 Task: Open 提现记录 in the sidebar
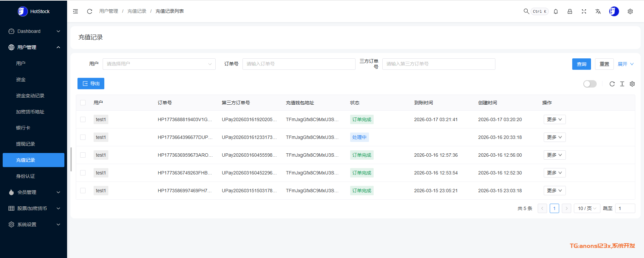(25, 144)
